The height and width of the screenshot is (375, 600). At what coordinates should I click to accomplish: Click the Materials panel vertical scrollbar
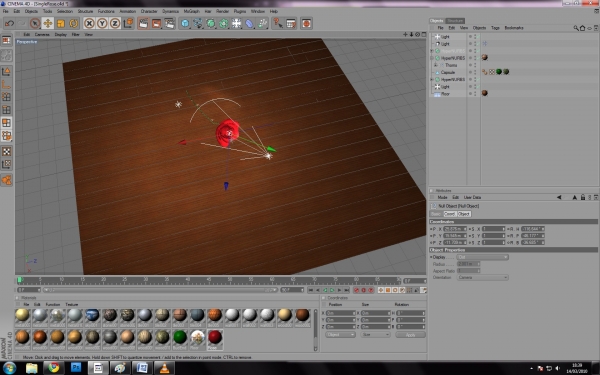click(316, 329)
